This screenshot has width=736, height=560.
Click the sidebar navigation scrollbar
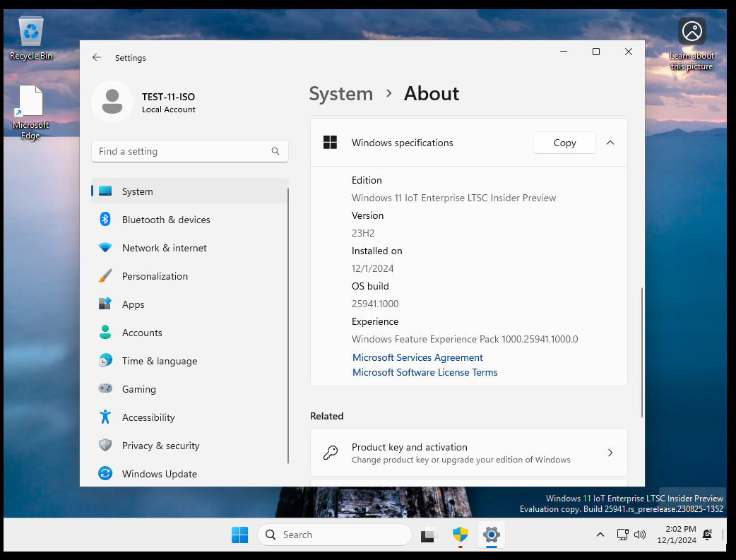pyautogui.click(x=287, y=326)
